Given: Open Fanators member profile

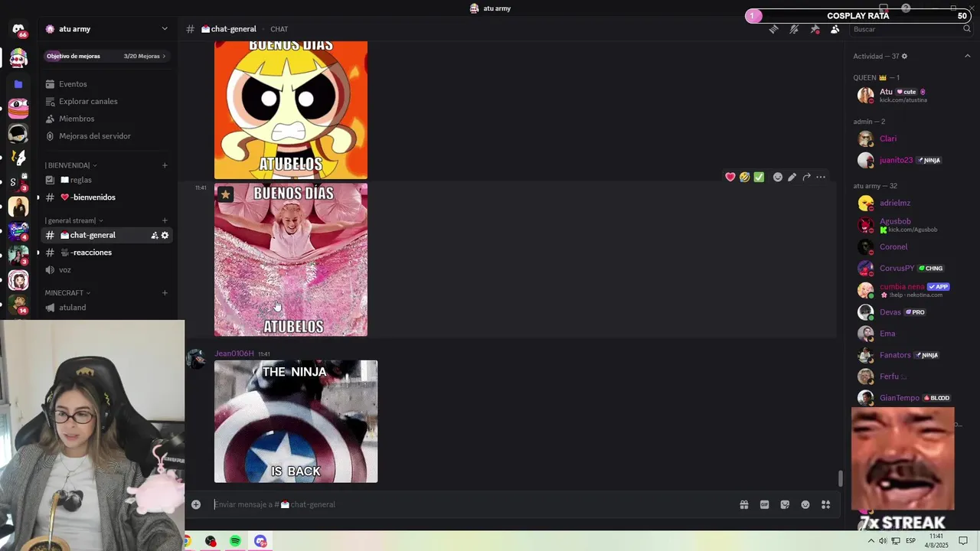Looking at the screenshot, I should pyautogui.click(x=911, y=355).
